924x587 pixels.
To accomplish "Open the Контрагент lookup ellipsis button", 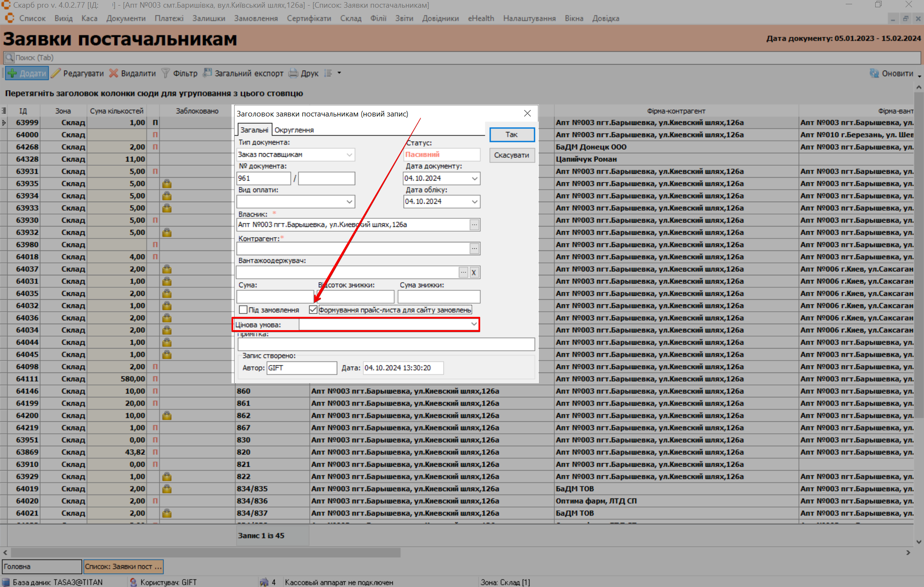I will tap(474, 248).
